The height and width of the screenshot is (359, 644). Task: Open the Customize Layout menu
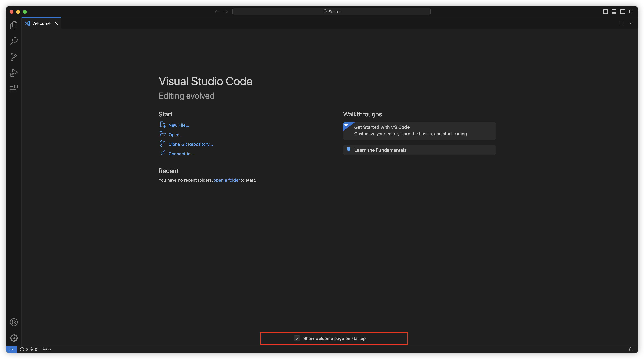point(631,12)
